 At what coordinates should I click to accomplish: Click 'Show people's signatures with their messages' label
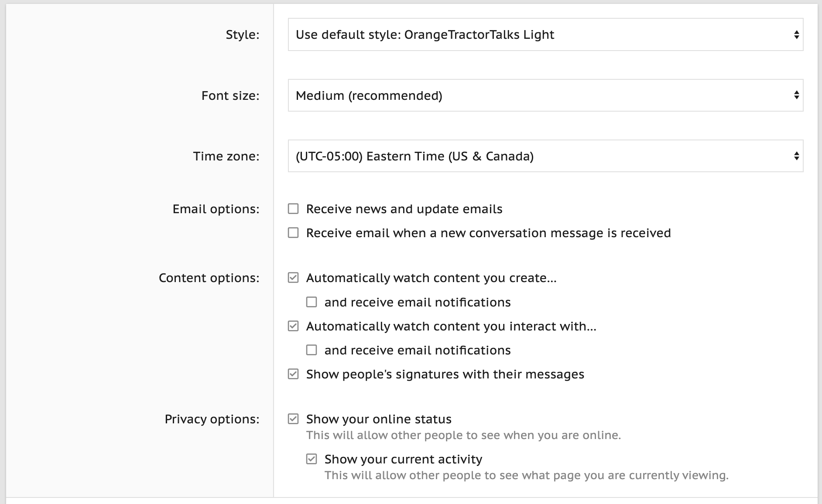point(445,374)
